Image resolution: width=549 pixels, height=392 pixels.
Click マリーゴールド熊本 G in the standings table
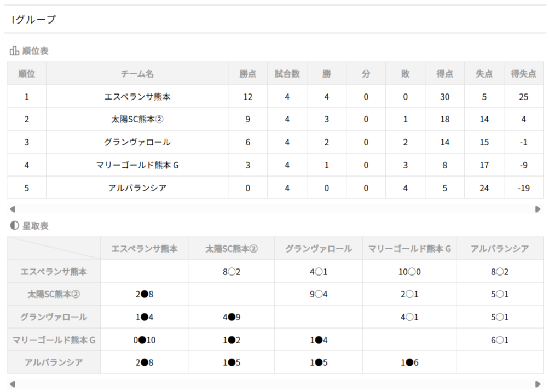pos(137,165)
